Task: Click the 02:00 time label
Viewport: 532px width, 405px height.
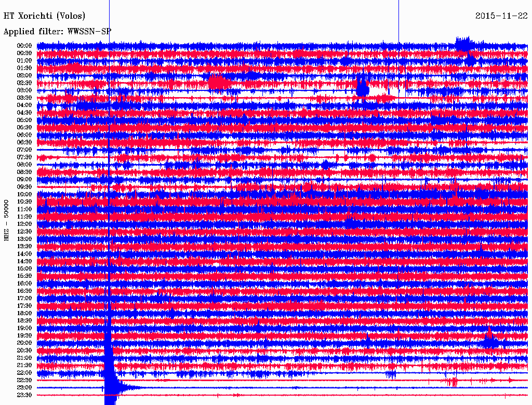Action: pos(24,75)
